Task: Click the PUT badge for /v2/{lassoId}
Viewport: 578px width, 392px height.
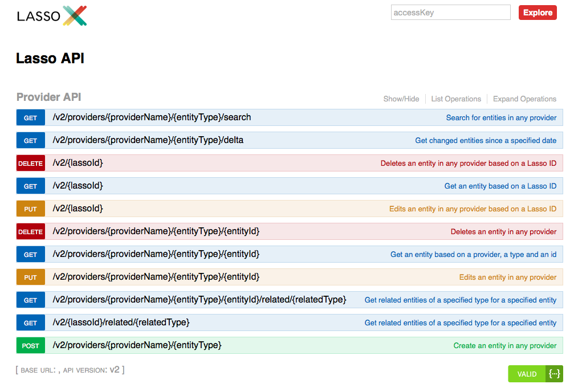Action: 31,209
